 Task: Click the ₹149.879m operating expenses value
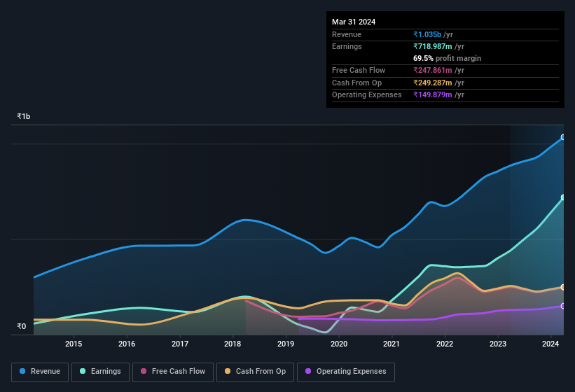click(433, 94)
